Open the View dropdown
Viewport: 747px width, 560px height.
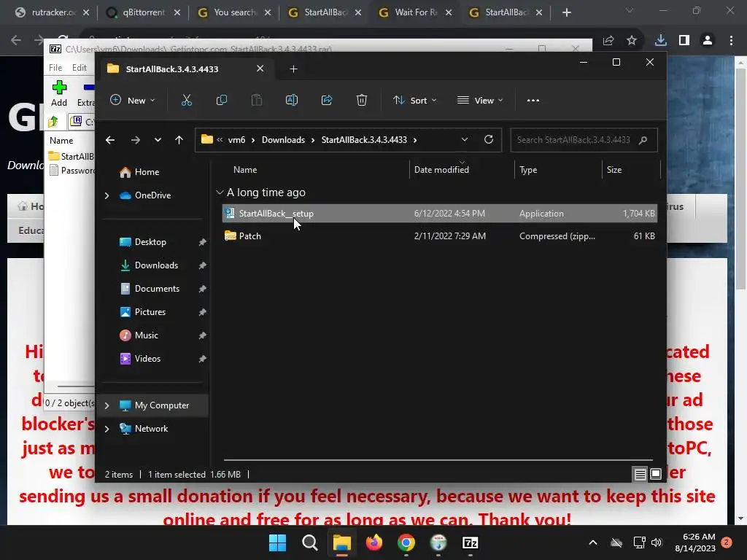pyautogui.click(x=480, y=100)
